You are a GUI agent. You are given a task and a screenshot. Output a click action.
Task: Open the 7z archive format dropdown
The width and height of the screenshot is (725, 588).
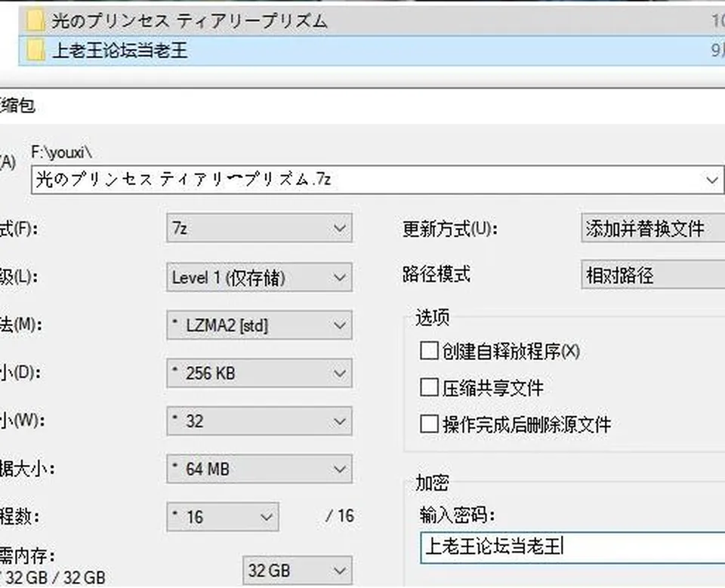(259, 228)
